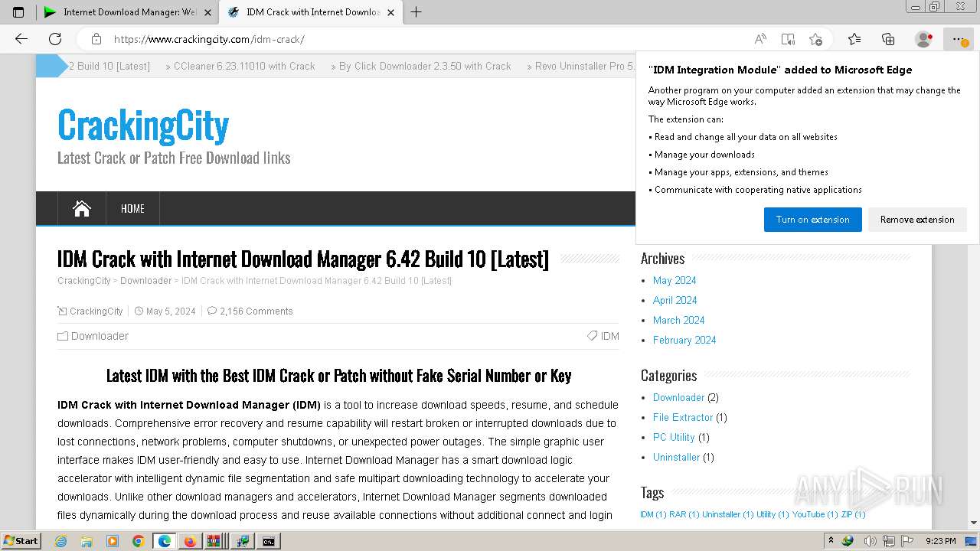Switch to Microsoft Edge taskbar button
Viewport: 980px width, 551px height.
(165, 541)
